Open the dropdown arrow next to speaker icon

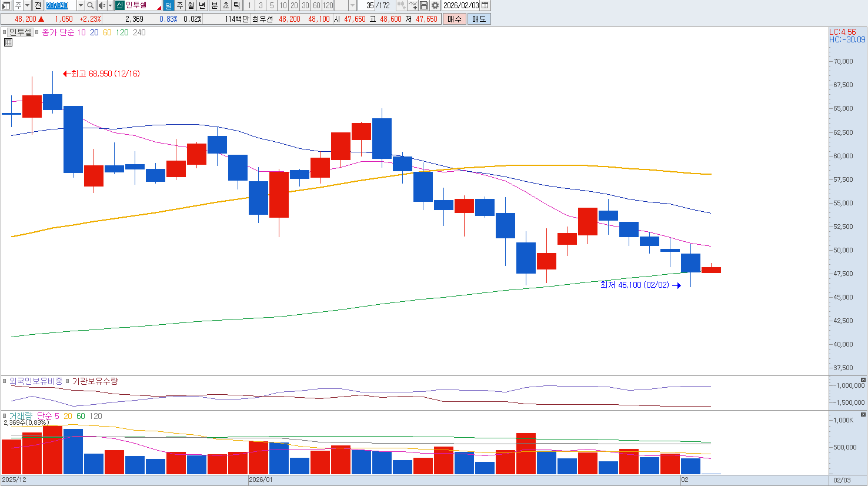click(110, 5)
